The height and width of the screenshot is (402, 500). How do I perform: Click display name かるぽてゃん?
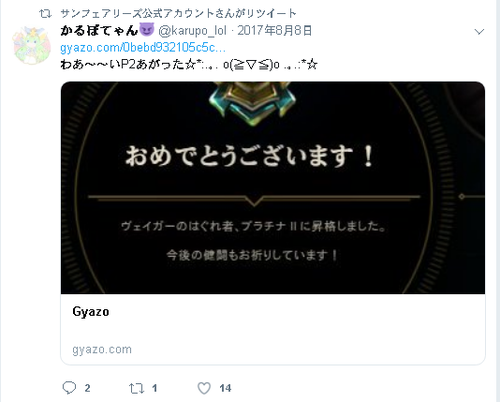(x=99, y=30)
